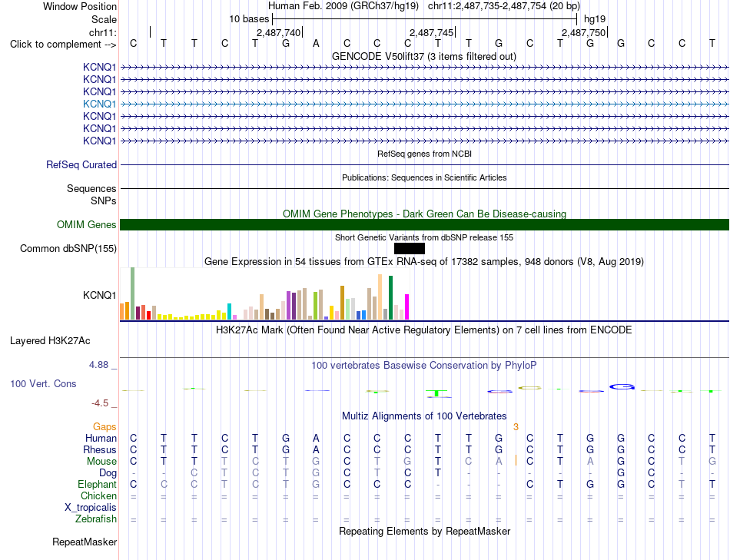Open the RefSeq Curated track label
730x560 pixels.
pyautogui.click(x=81, y=165)
